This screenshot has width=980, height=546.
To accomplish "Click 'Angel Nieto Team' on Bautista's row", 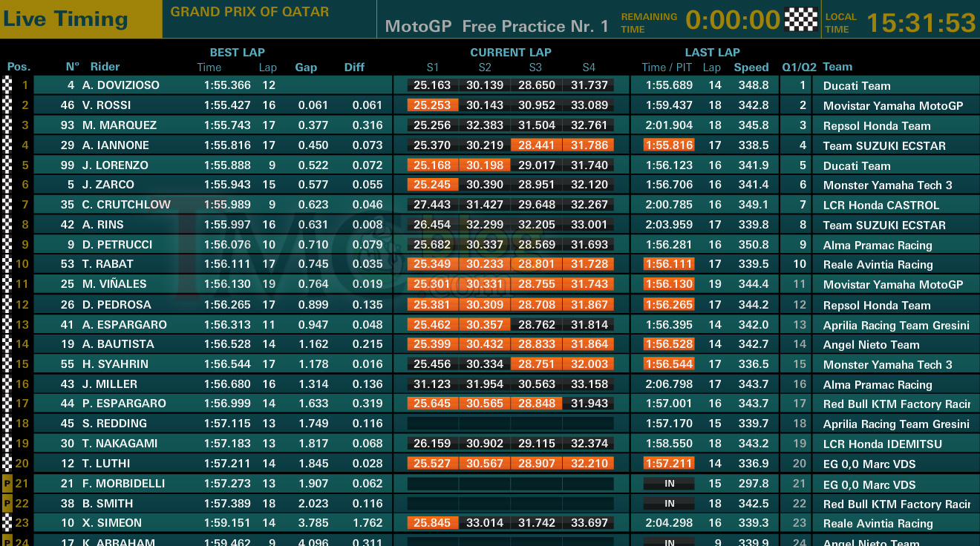I will 872,344.
